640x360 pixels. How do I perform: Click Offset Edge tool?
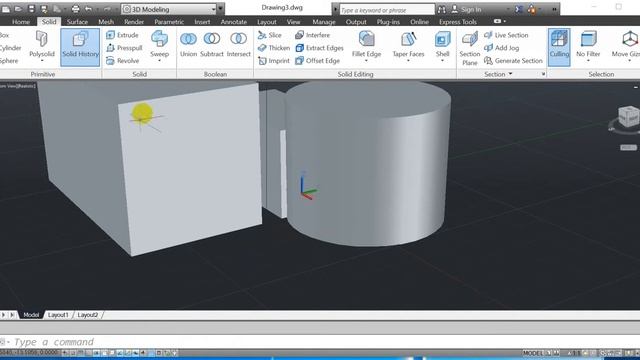317,60
